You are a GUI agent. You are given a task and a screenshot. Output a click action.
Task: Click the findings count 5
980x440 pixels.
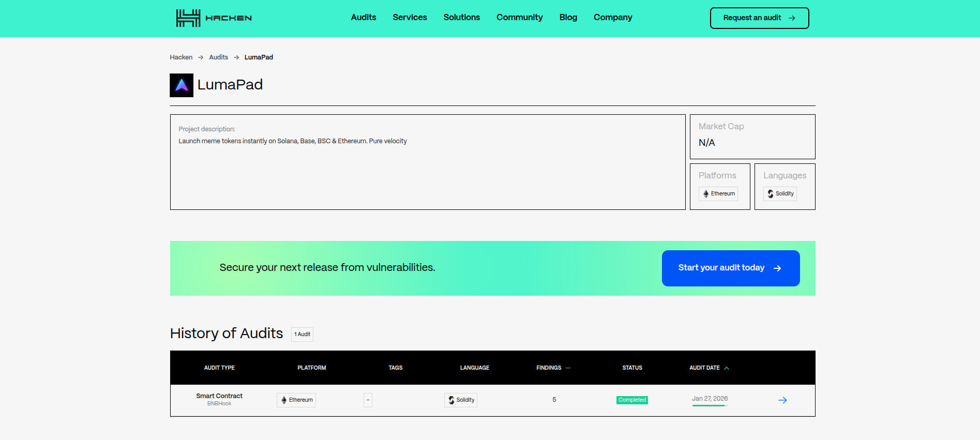point(554,400)
